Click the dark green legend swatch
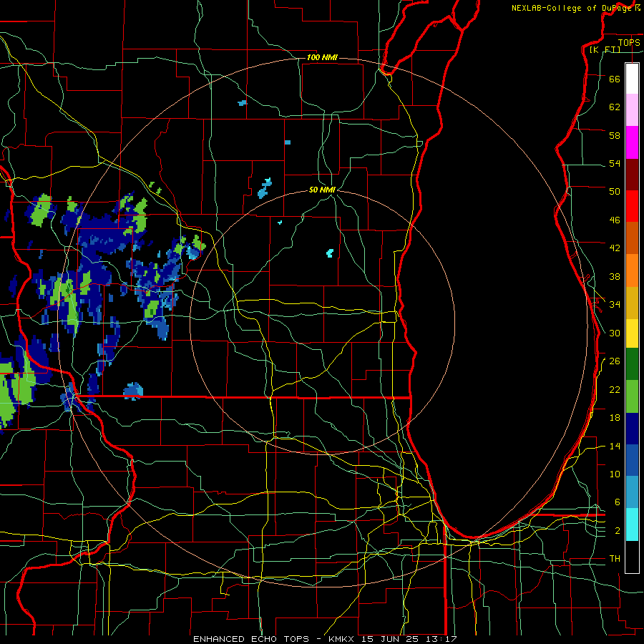644x644 pixels. pos(632,364)
